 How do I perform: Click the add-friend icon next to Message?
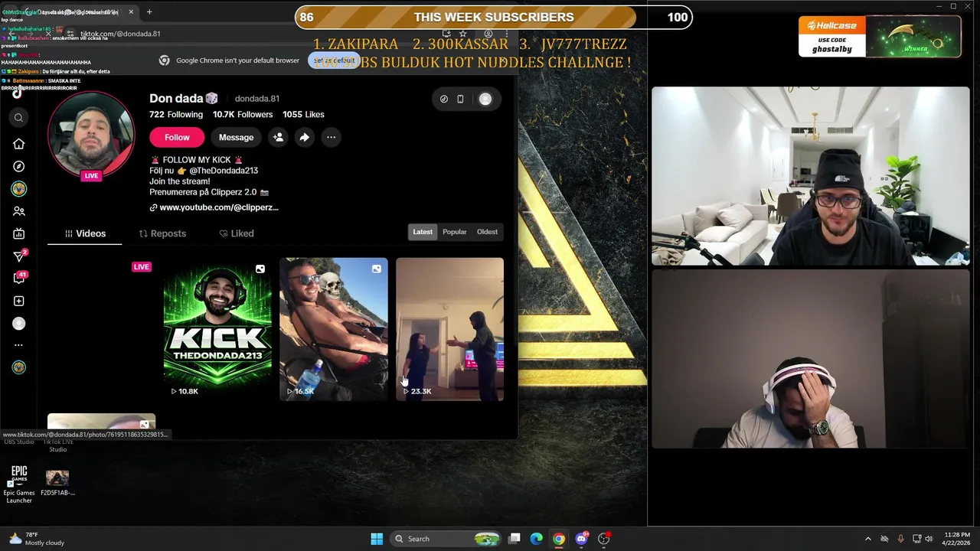278,137
